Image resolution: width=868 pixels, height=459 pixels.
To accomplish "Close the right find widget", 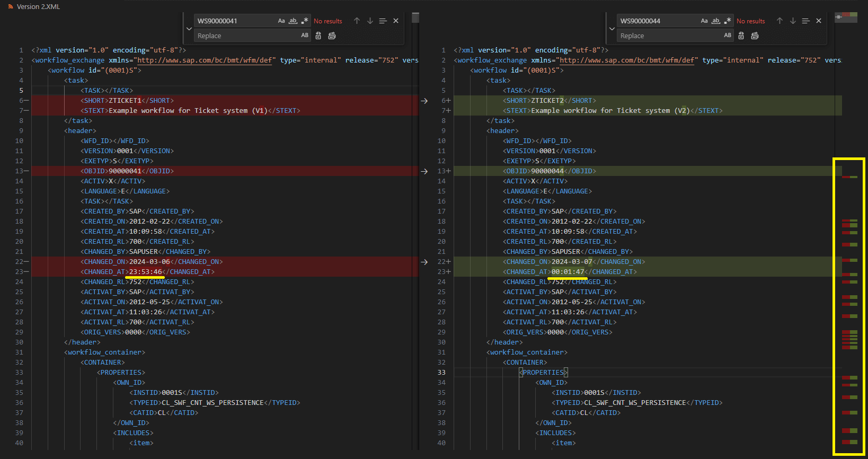I will tap(819, 21).
